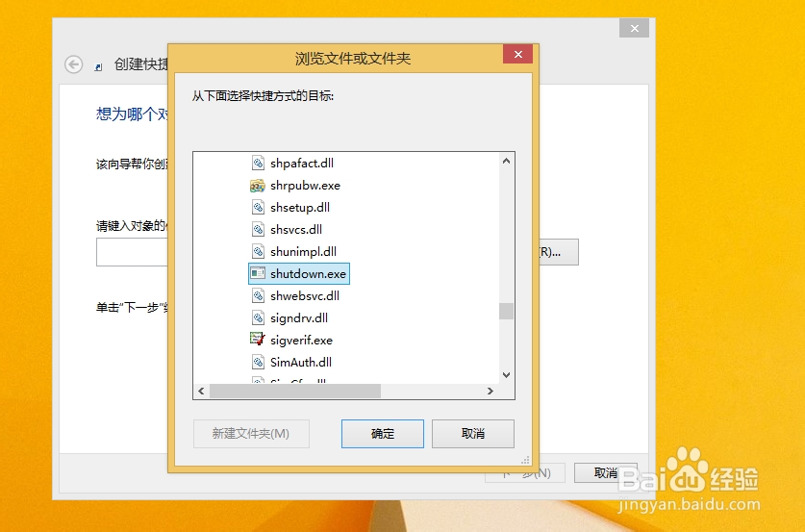
Task: Choose the signdrv.dll file name
Action: pos(299,317)
